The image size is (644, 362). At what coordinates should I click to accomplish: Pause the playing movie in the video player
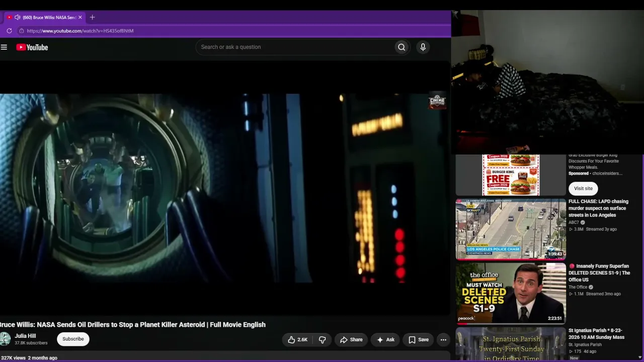tap(225, 188)
